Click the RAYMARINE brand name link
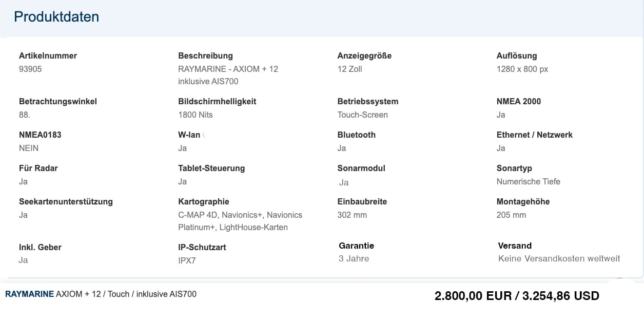 [x=29, y=294]
